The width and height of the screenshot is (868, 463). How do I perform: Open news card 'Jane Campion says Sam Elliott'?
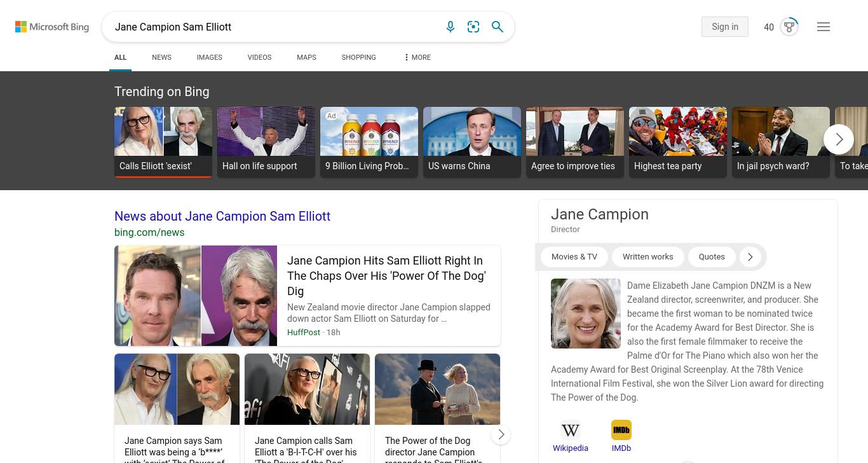177,408
